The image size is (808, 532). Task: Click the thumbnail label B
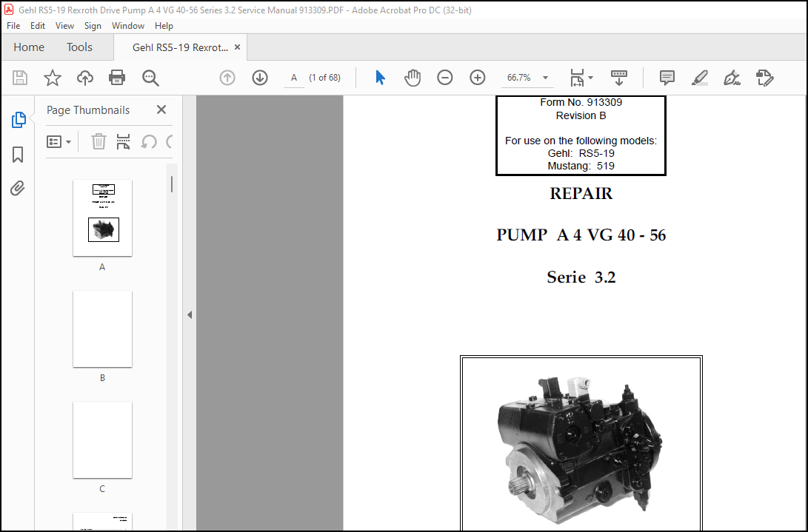click(102, 378)
